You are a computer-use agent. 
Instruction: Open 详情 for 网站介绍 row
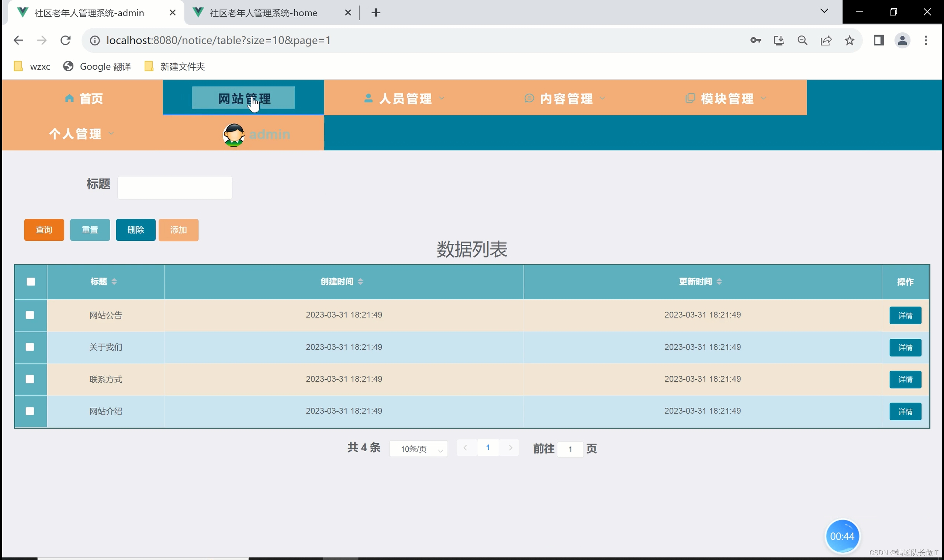click(905, 411)
